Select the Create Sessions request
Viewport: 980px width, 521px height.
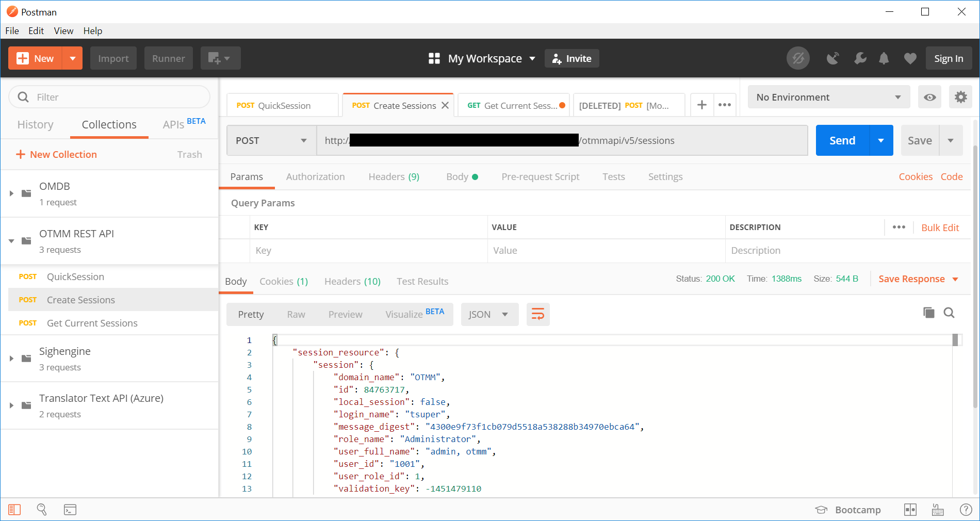tap(80, 300)
